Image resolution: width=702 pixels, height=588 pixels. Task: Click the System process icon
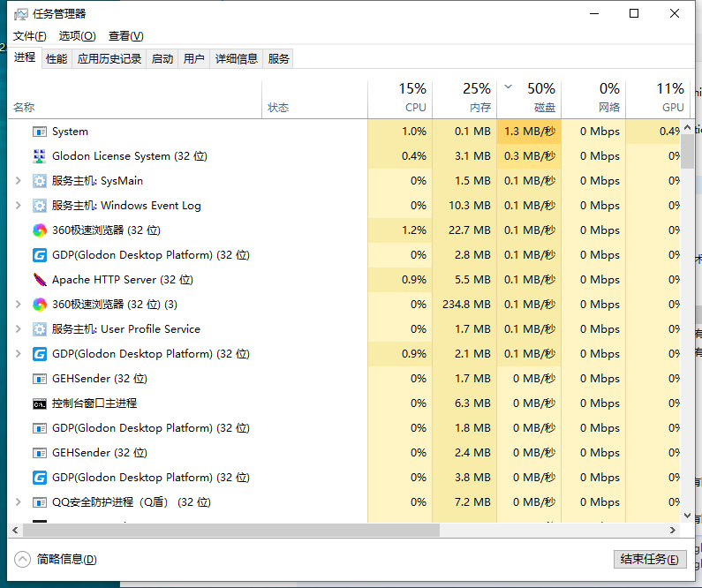(x=40, y=132)
